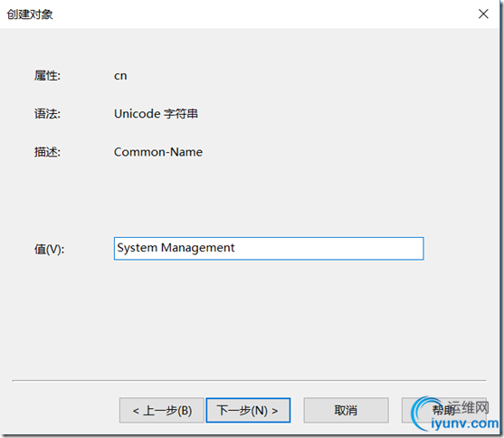Click the 创建对象 window title
This screenshot has width=504, height=438.
click(x=30, y=14)
